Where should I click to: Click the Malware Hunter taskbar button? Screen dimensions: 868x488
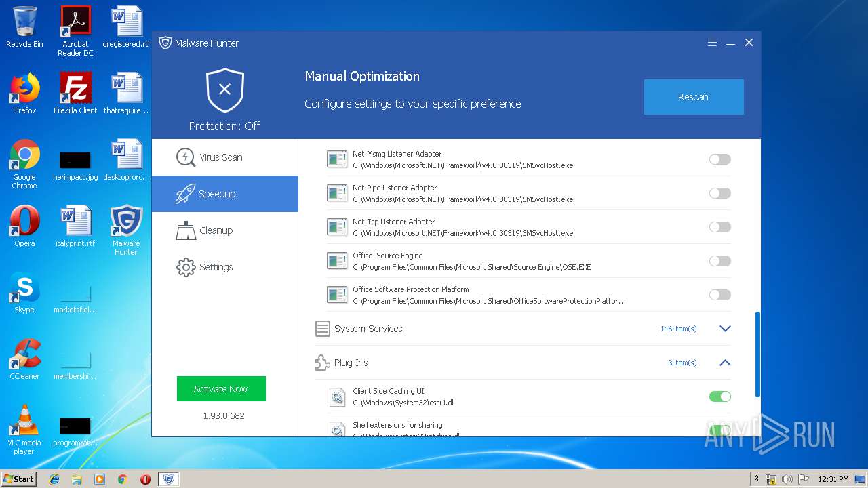coord(169,479)
